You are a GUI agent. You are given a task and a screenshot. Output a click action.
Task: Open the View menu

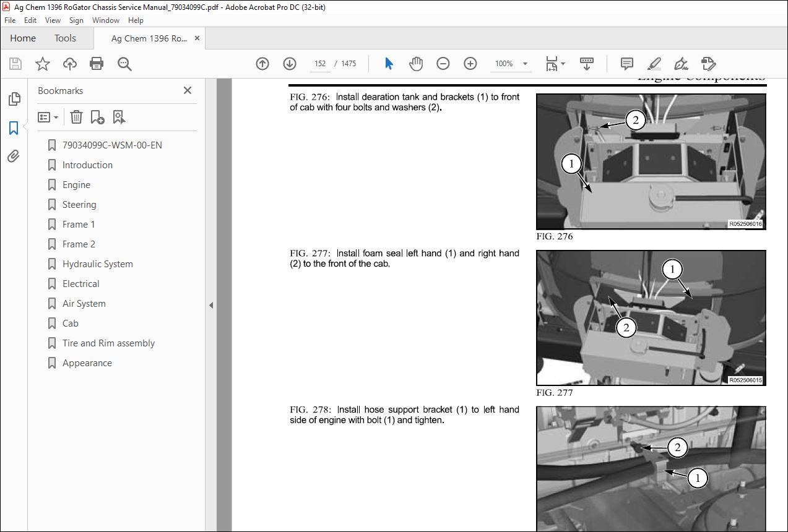click(x=53, y=20)
